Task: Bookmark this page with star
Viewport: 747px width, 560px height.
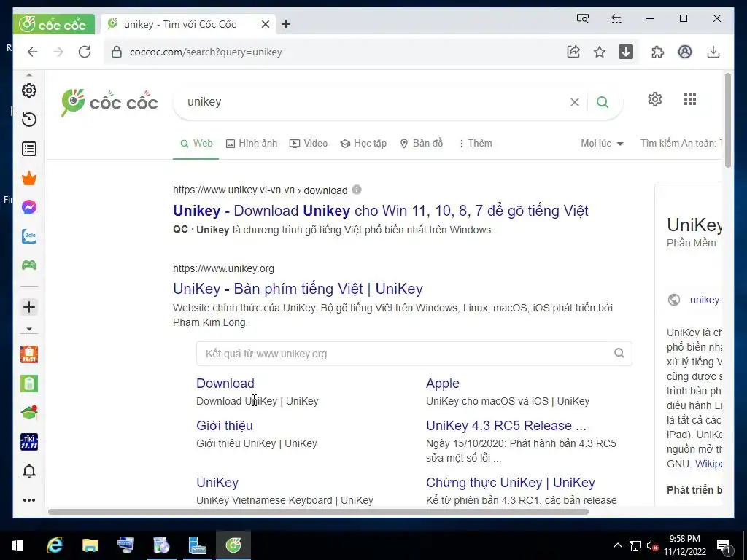Action: pos(600,52)
